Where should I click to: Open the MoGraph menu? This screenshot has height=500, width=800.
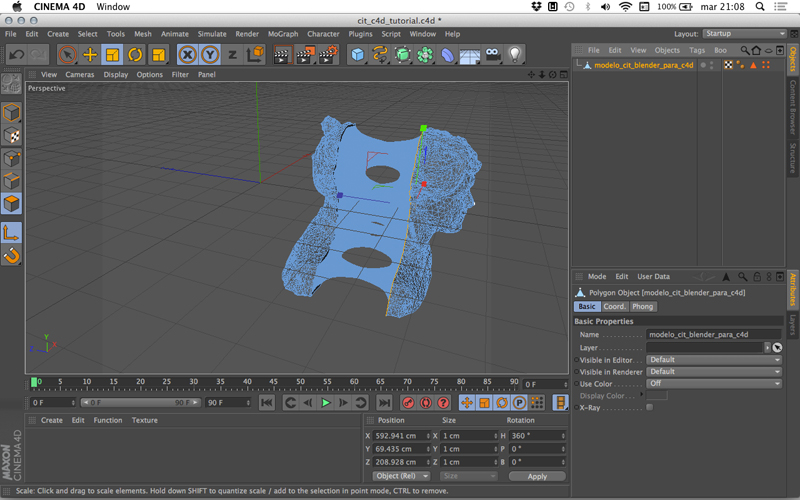click(283, 34)
